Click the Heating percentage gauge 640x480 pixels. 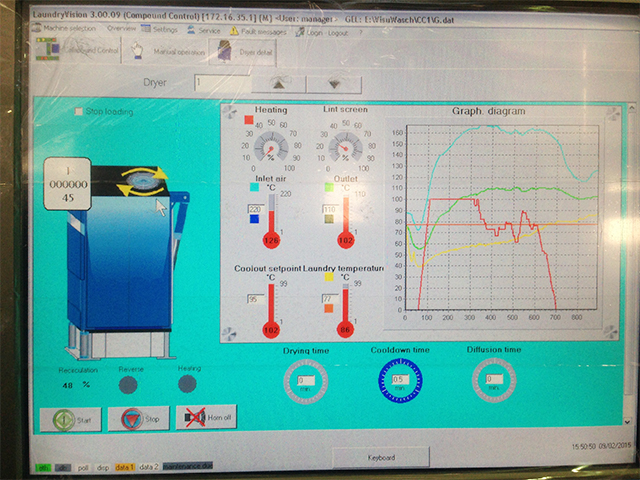pos(271,147)
